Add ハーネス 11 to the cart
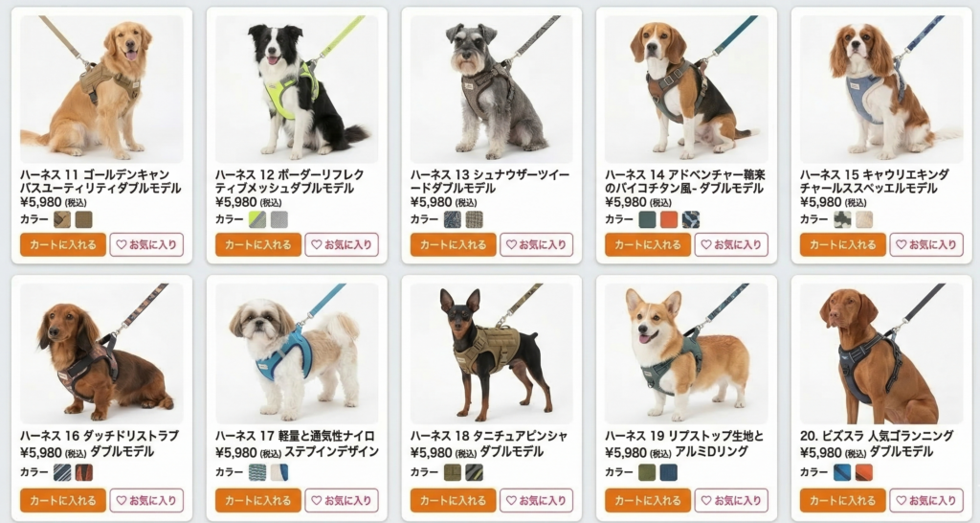Screen dimensions: 980x523 coord(63,244)
